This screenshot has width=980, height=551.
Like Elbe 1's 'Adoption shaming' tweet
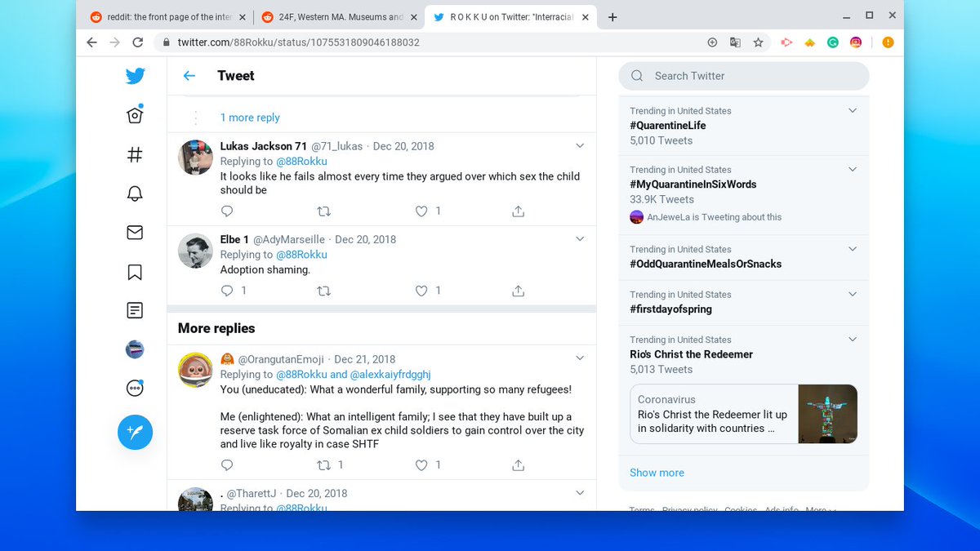421,291
